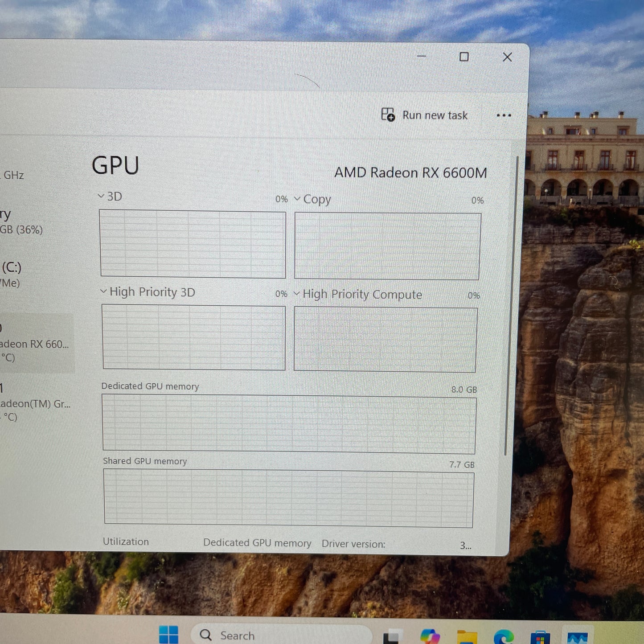Maximize the Task Manager window
Image resolution: width=644 pixels, height=644 pixels.
tap(464, 57)
